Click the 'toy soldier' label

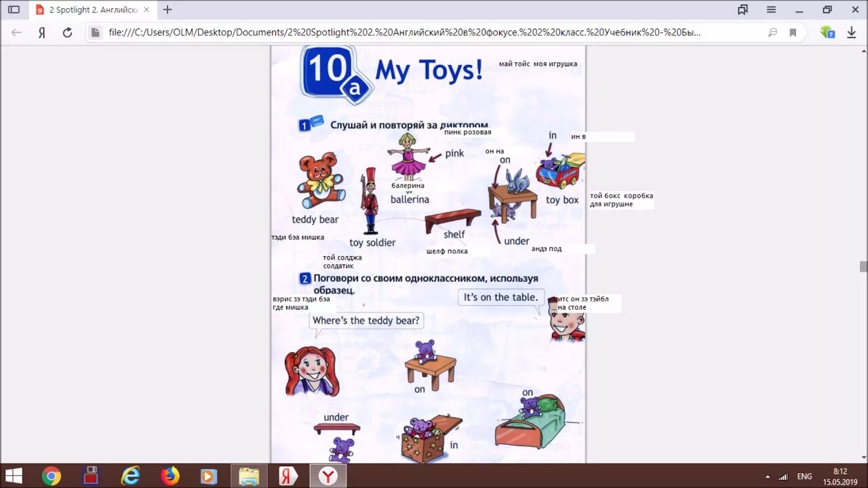372,243
